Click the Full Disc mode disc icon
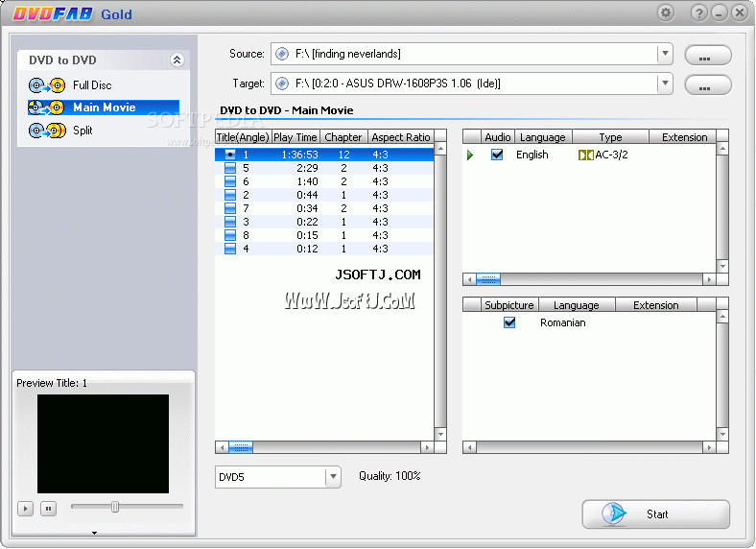Image resolution: width=756 pixels, height=549 pixels. [x=47, y=85]
